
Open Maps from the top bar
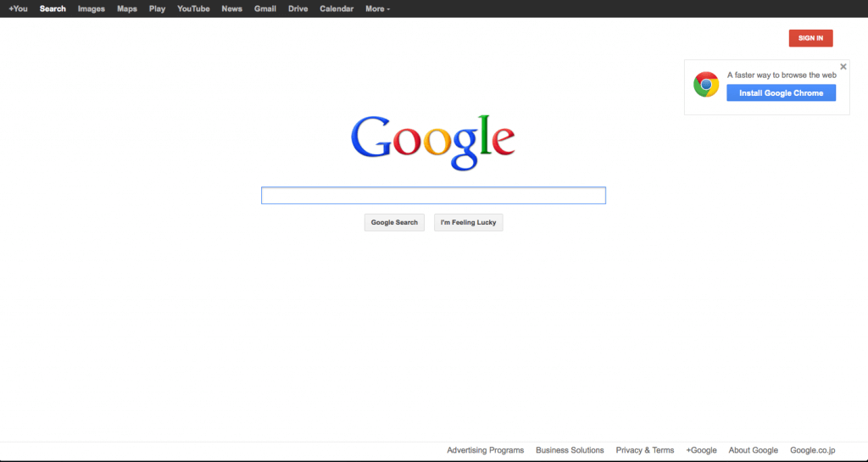coord(127,8)
